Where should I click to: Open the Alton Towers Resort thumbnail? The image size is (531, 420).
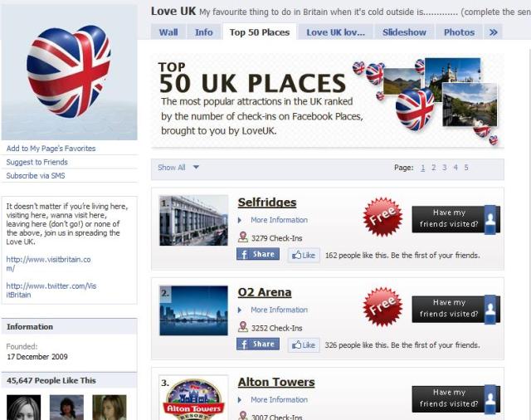193,398
